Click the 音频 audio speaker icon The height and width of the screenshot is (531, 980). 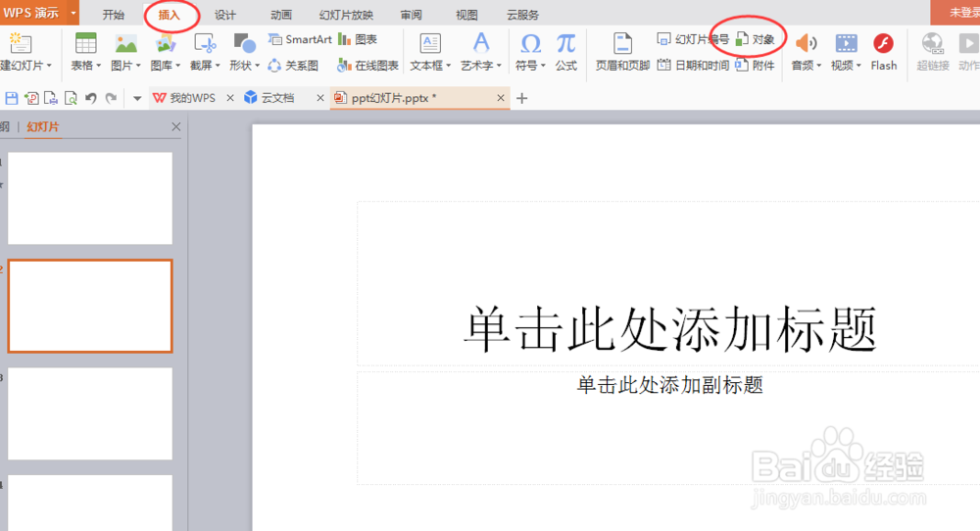(x=806, y=43)
